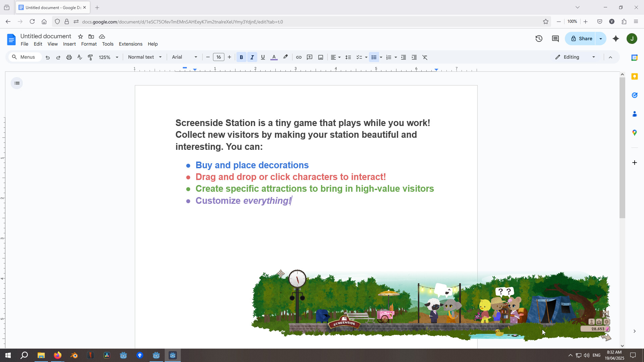Screen dimensions: 644x362
Task: Click the Print icon
Action: coord(69,57)
